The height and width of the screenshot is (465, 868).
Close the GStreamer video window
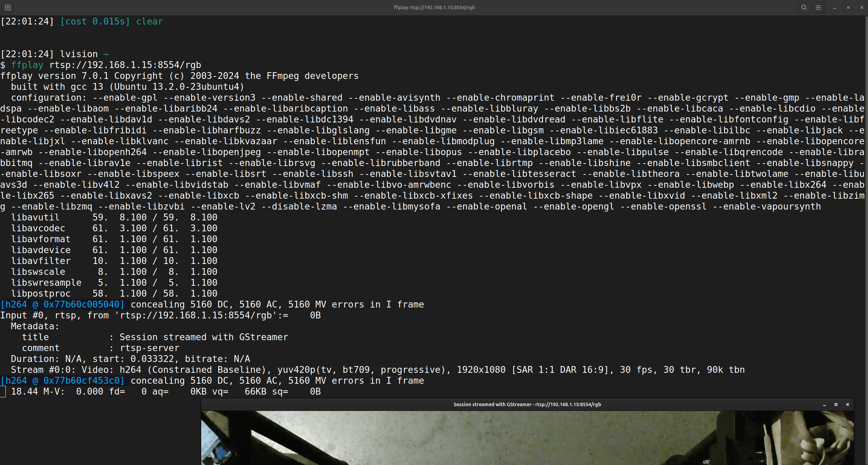(x=848, y=404)
